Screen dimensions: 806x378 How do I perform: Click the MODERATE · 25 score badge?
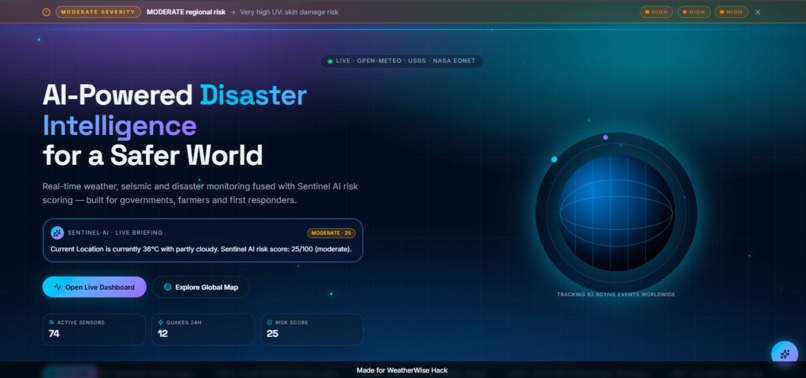coord(332,233)
